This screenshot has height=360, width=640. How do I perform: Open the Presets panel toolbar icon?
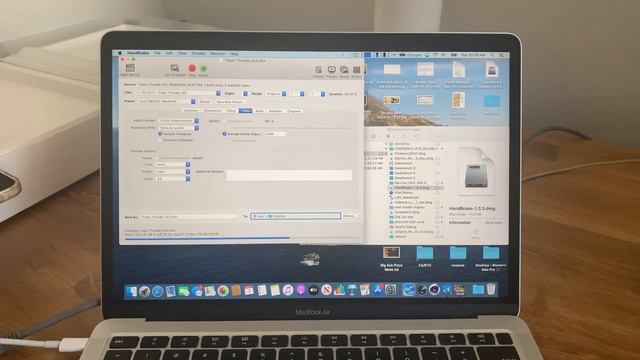(x=318, y=70)
